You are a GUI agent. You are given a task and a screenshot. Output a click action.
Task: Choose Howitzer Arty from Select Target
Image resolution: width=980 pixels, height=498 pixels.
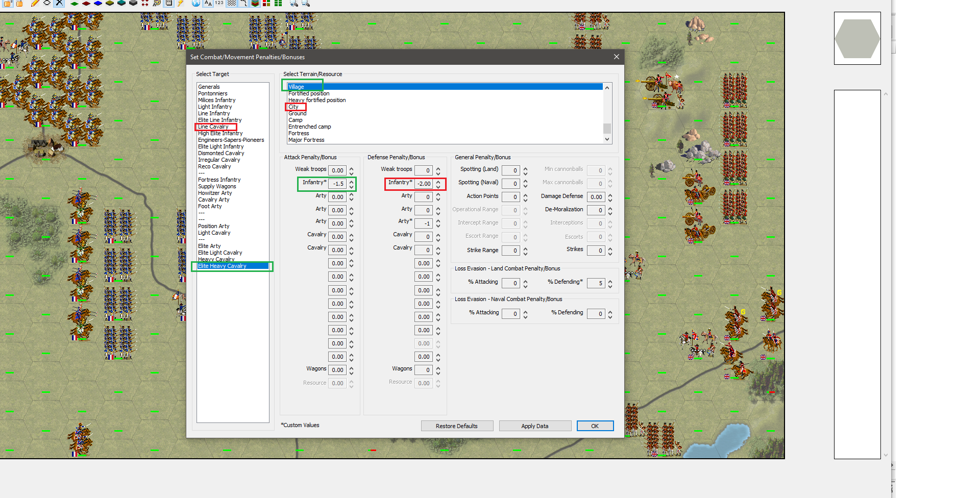coord(215,193)
